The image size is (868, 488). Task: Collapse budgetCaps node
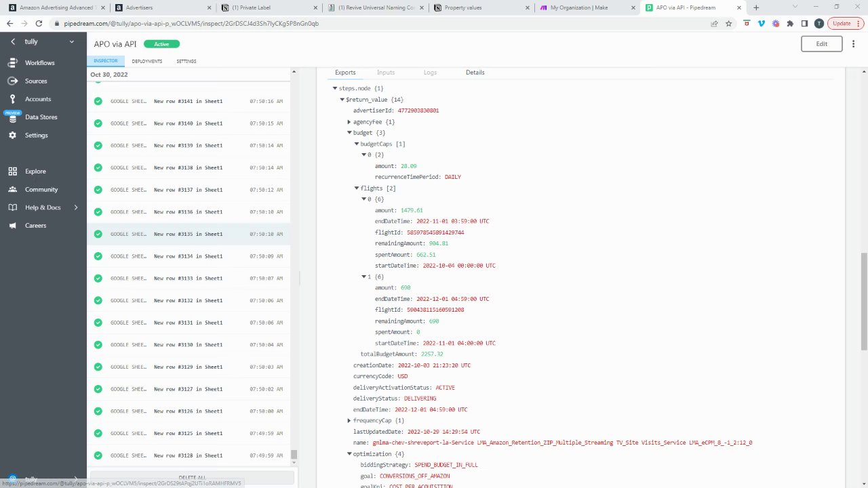tap(357, 144)
